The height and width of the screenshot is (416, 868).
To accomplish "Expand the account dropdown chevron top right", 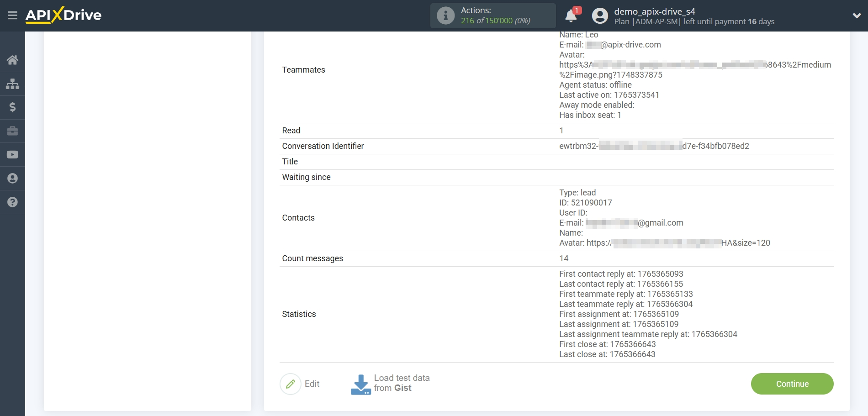I will [856, 15].
